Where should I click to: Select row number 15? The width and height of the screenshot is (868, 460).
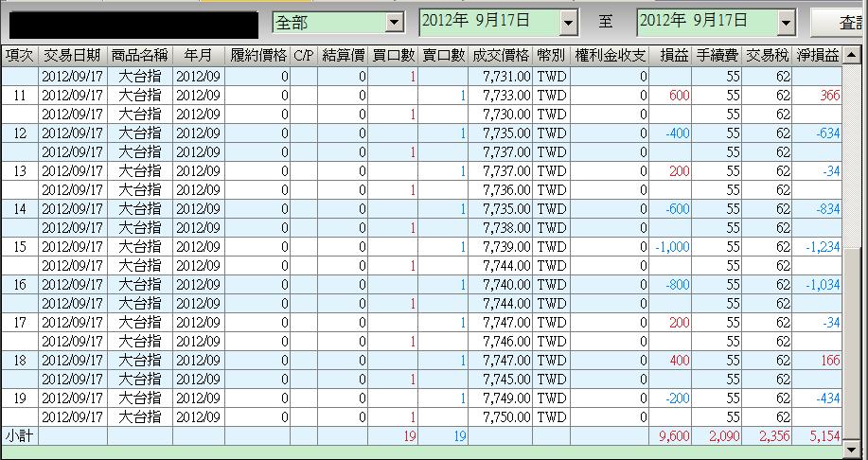click(x=19, y=246)
